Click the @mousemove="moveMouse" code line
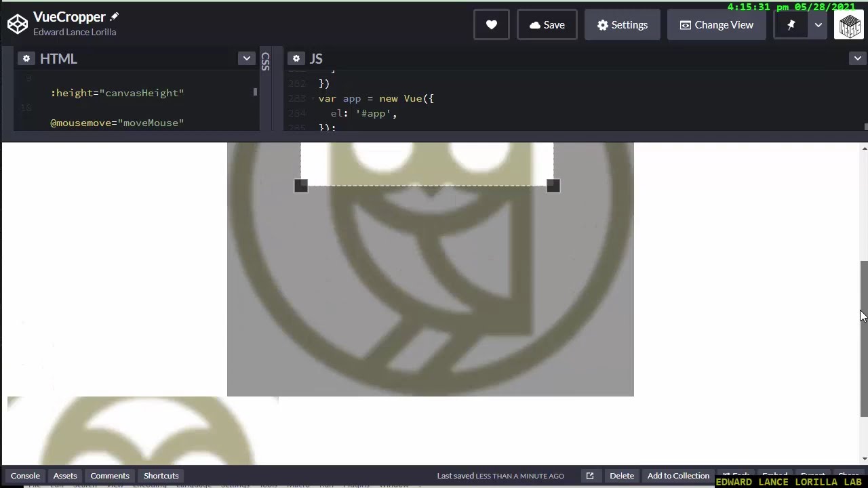Image resolution: width=868 pixels, height=488 pixels. pos(117,123)
